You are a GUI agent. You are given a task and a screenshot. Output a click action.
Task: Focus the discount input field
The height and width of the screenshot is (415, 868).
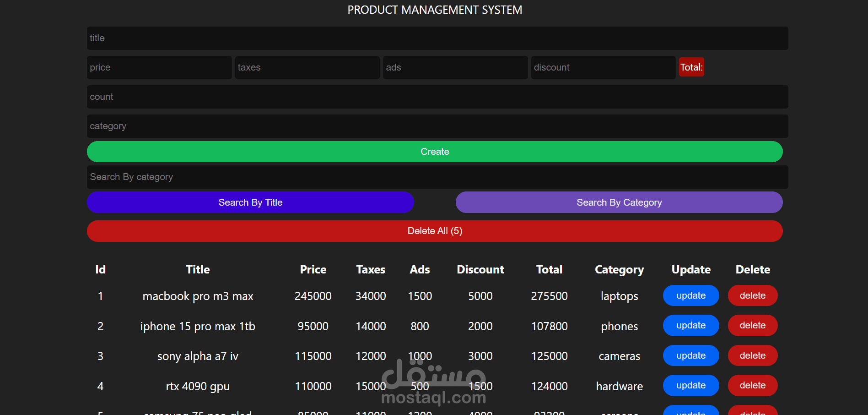click(604, 67)
